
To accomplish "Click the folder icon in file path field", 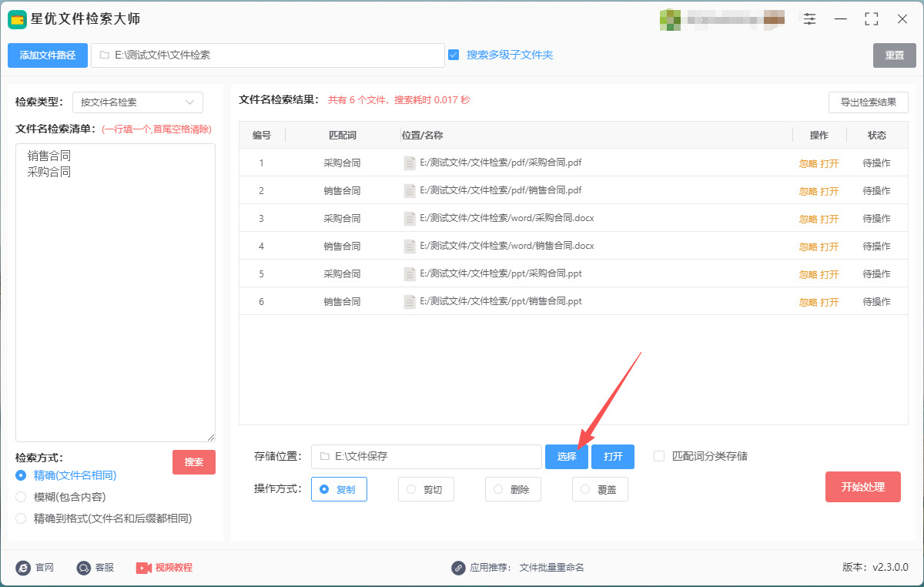I will coord(104,55).
